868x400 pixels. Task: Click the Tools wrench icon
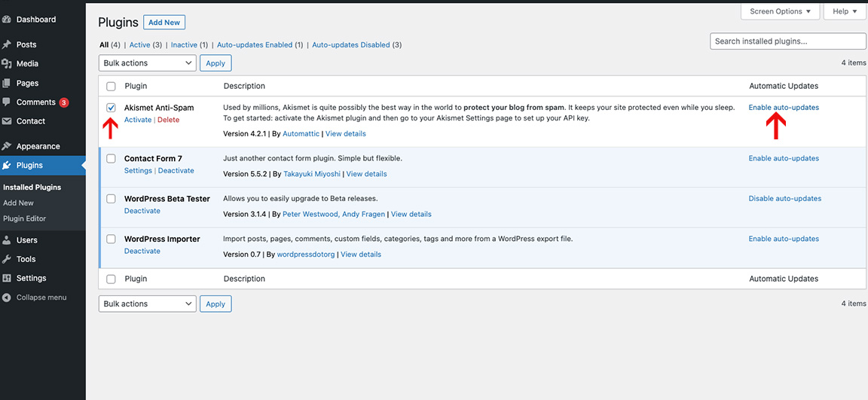point(7,259)
